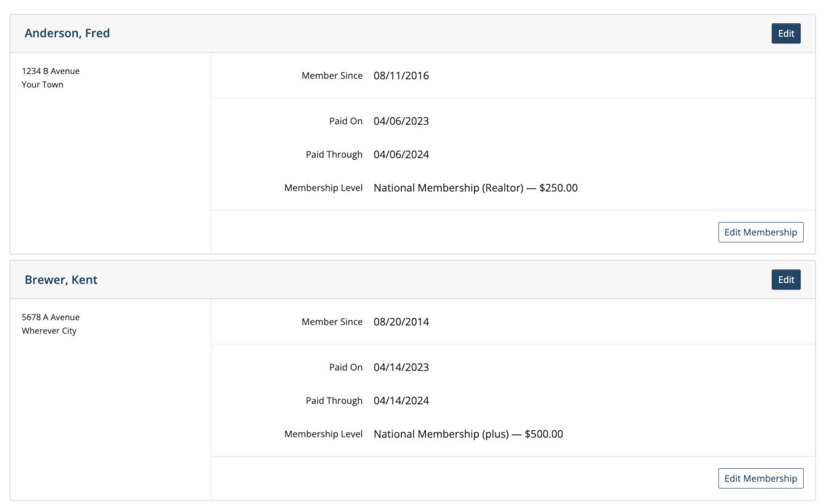Screen dimensions: 824x504
Task: Select National Membership (Realtor) — $250.00 text
Action: pos(475,188)
